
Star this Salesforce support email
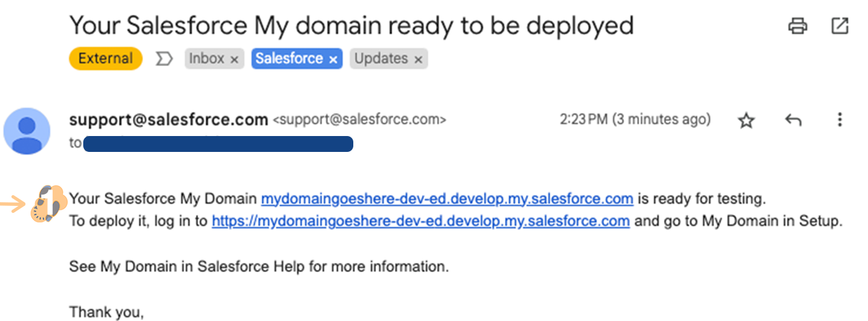click(x=746, y=120)
